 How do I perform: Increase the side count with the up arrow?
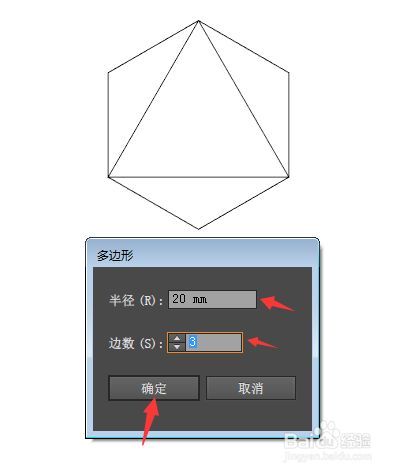[x=177, y=338]
